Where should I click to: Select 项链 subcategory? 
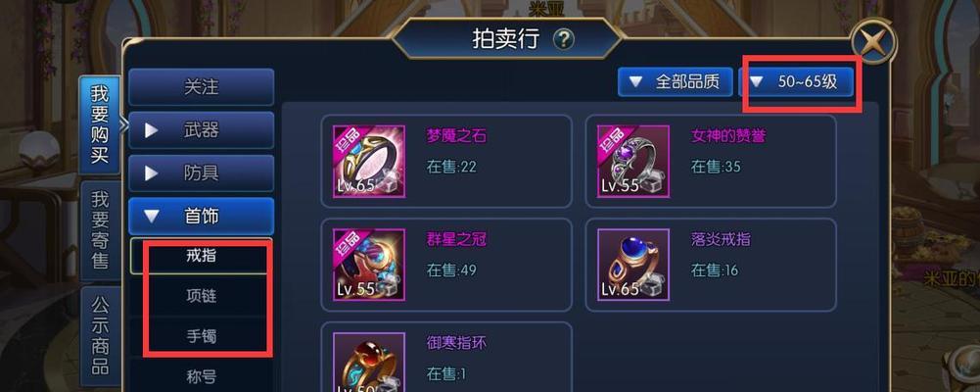pos(202,296)
